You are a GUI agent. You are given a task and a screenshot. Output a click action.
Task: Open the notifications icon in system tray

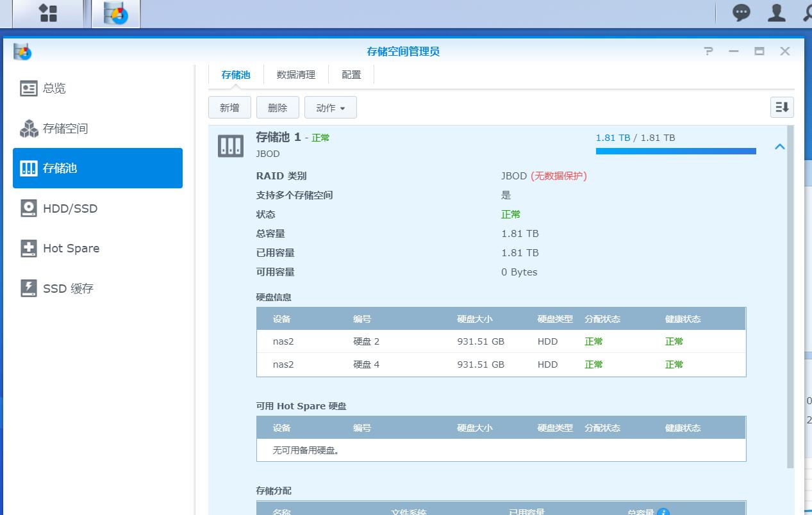tap(742, 13)
